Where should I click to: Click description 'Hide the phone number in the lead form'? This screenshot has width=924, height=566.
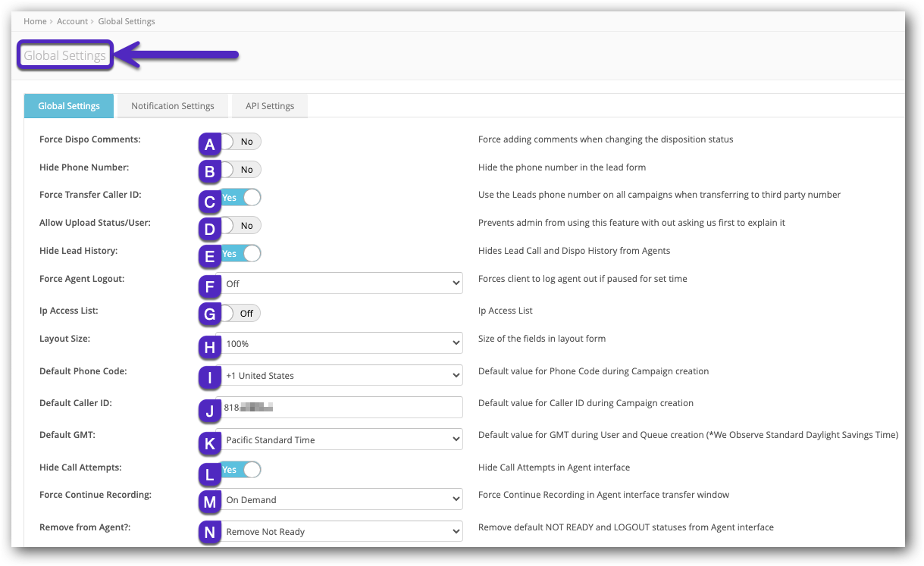562,167
